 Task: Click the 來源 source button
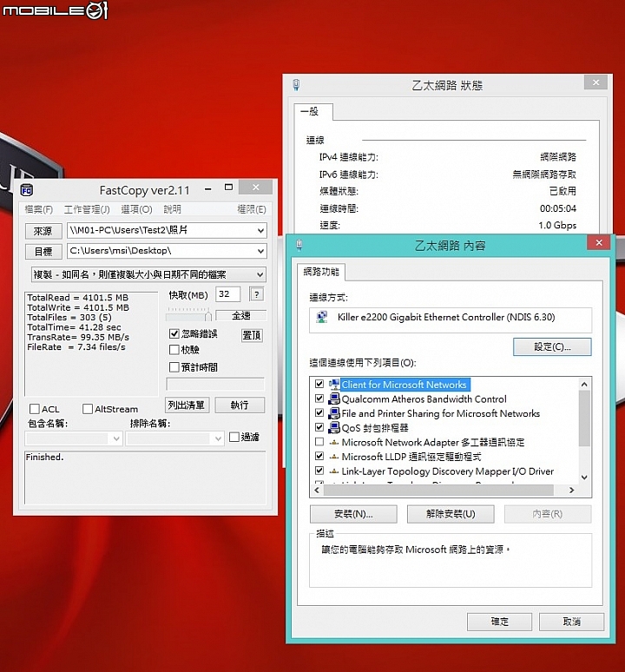tap(43, 231)
